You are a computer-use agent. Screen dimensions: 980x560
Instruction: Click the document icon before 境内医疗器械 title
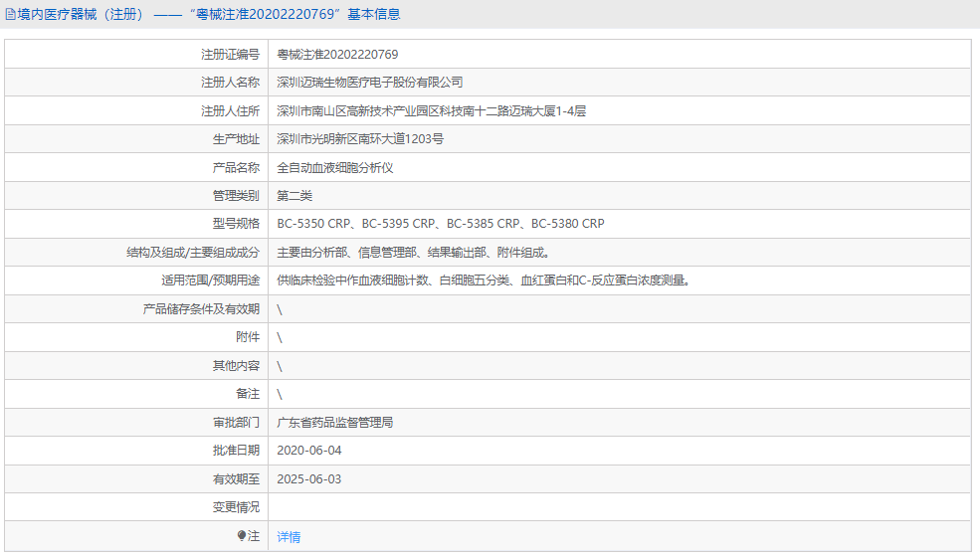point(10,14)
